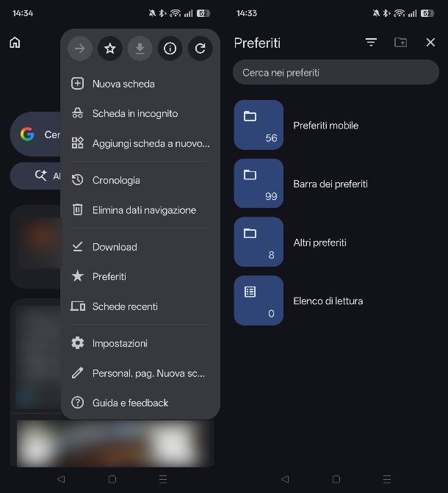This screenshot has height=493, width=448.
Task: Open Altri preferiti folder tile
Action: 259,242
